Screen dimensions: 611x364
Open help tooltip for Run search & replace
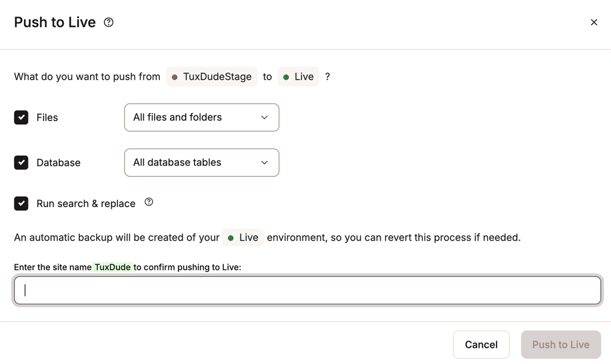pos(149,202)
